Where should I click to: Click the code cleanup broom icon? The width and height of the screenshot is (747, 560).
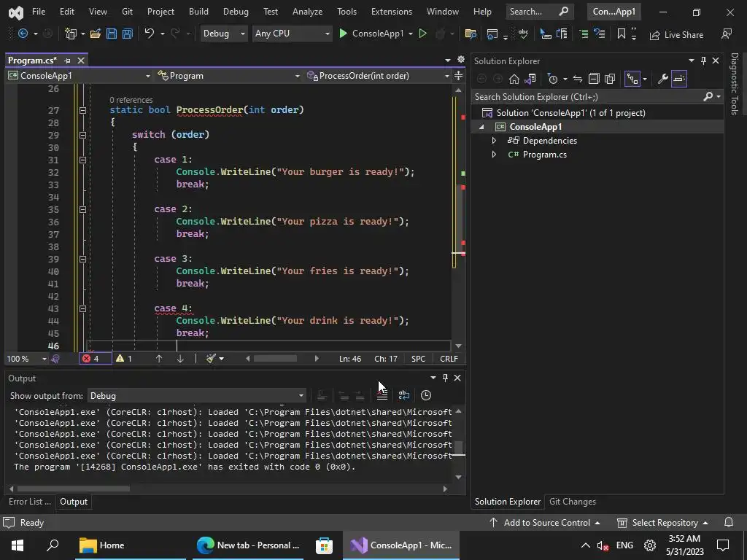[211, 358]
